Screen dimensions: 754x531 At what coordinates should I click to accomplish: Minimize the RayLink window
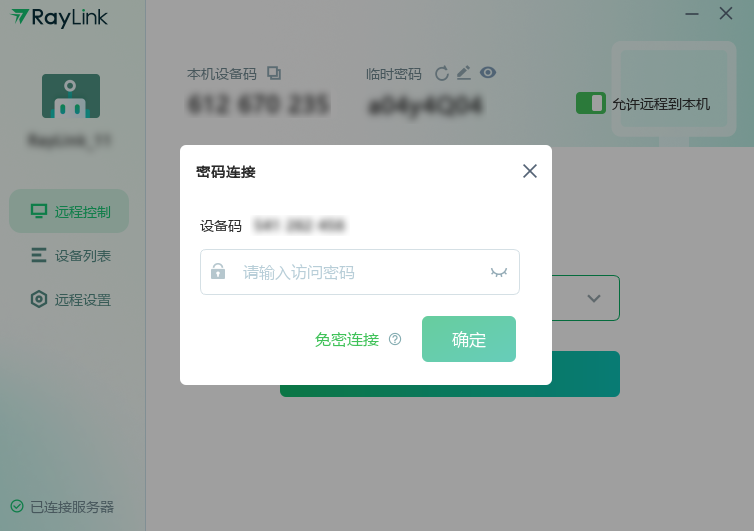[x=691, y=14]
